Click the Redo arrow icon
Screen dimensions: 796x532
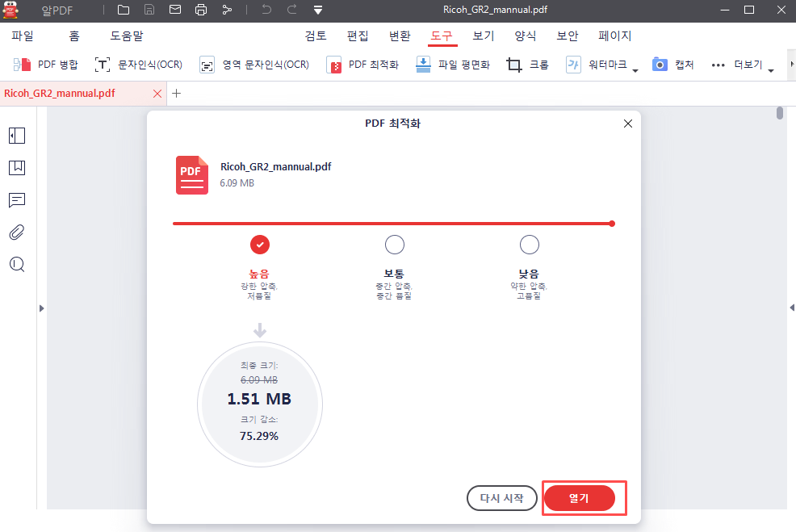point(292,9)
